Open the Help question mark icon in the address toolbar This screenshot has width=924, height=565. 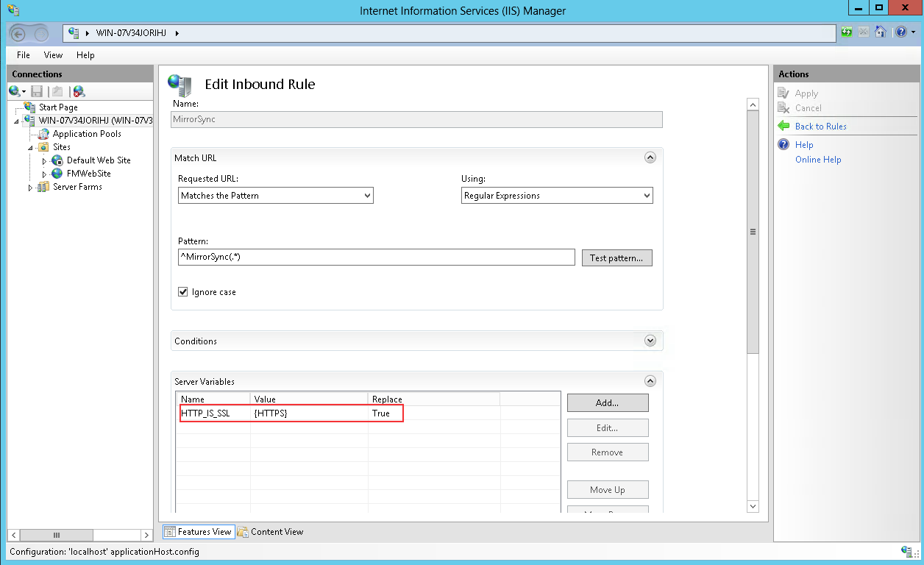(900, 32)
